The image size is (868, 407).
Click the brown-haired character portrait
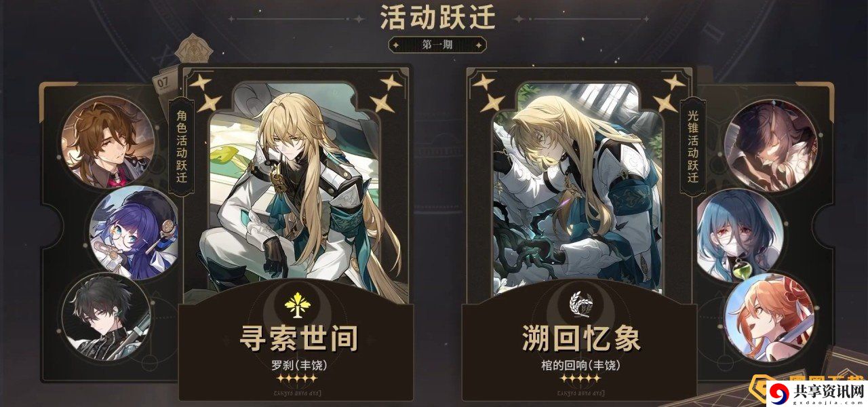108,142
